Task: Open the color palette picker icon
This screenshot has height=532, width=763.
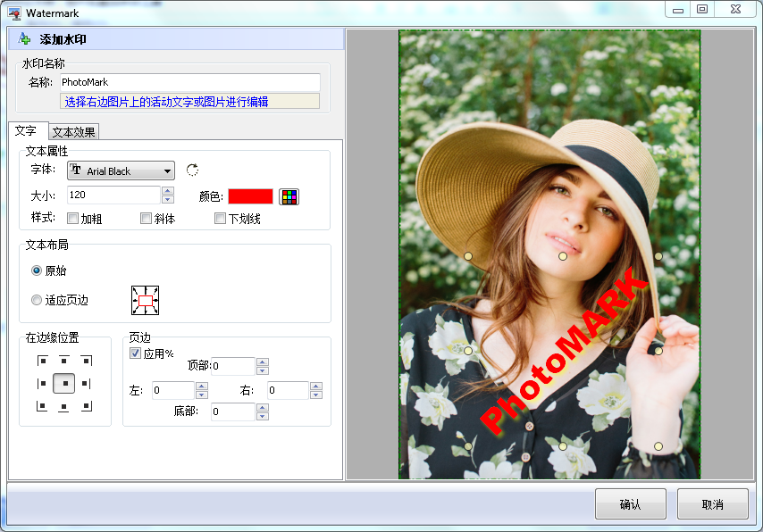Action: tap(289, 196)
